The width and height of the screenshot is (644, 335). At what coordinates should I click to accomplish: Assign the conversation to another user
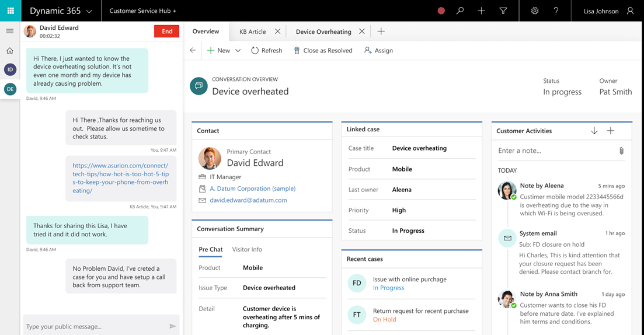click(x=378, y=51)
